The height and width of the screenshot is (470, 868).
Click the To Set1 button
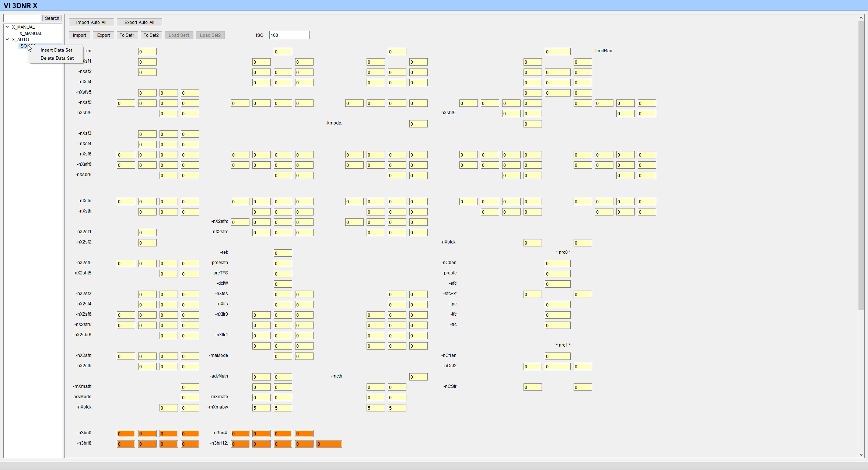[x=127, y=35]
